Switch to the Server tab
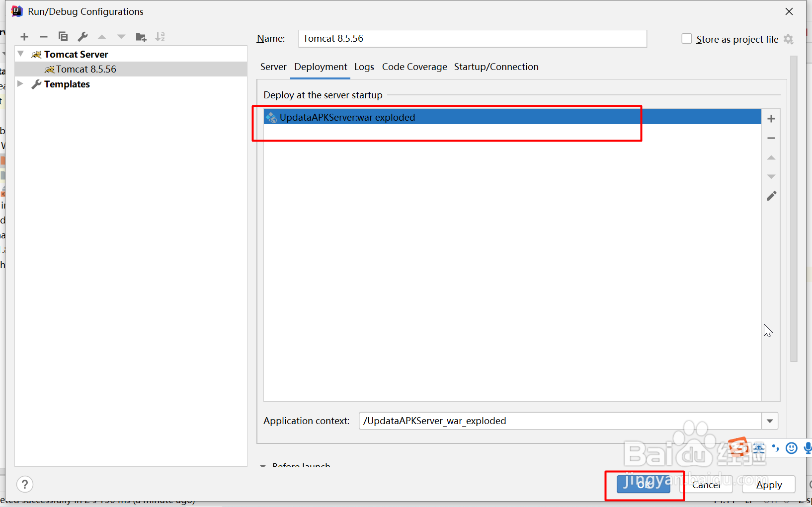 click(273, 67)
